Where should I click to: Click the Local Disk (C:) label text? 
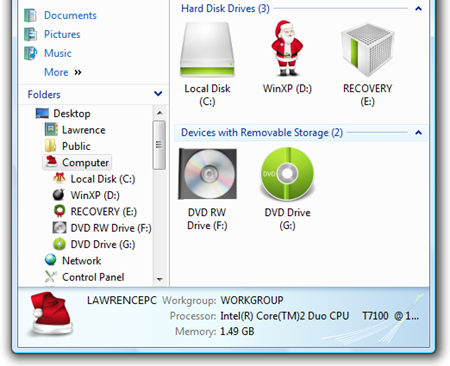tap(207, 95)
